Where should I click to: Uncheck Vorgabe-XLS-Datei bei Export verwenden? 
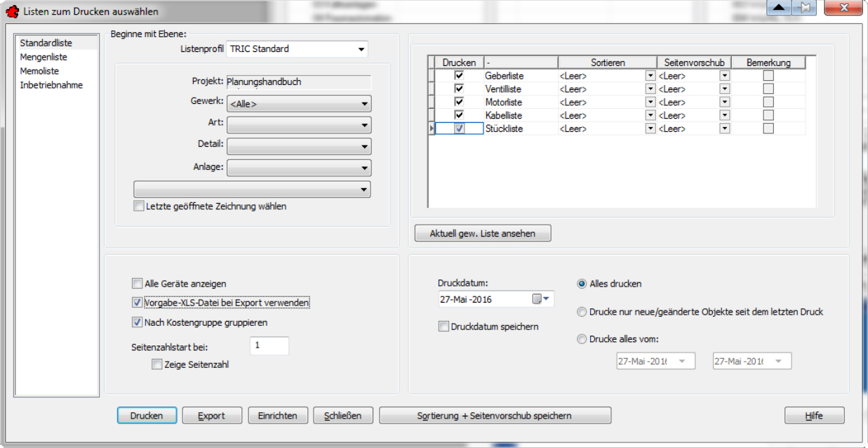[x=137, y=303]
